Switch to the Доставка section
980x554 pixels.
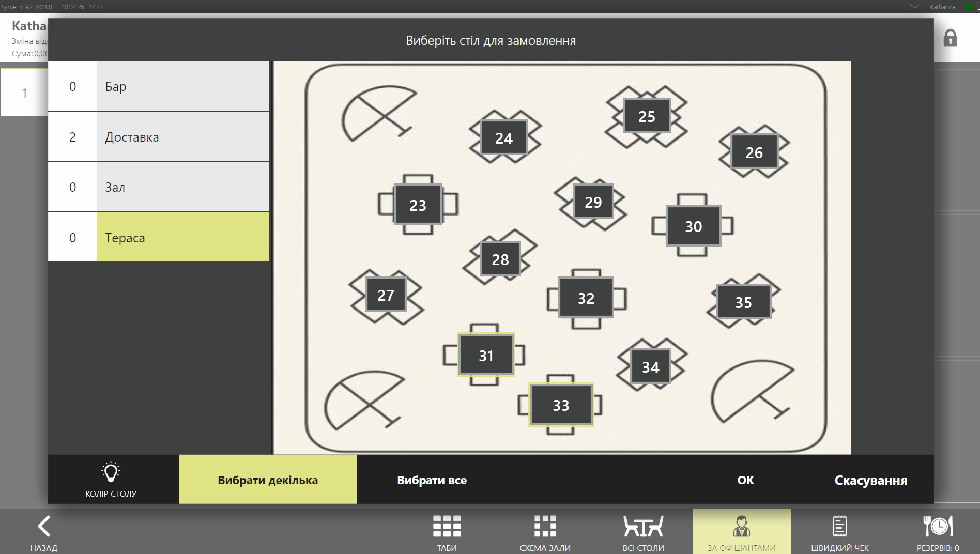point(158,137)
